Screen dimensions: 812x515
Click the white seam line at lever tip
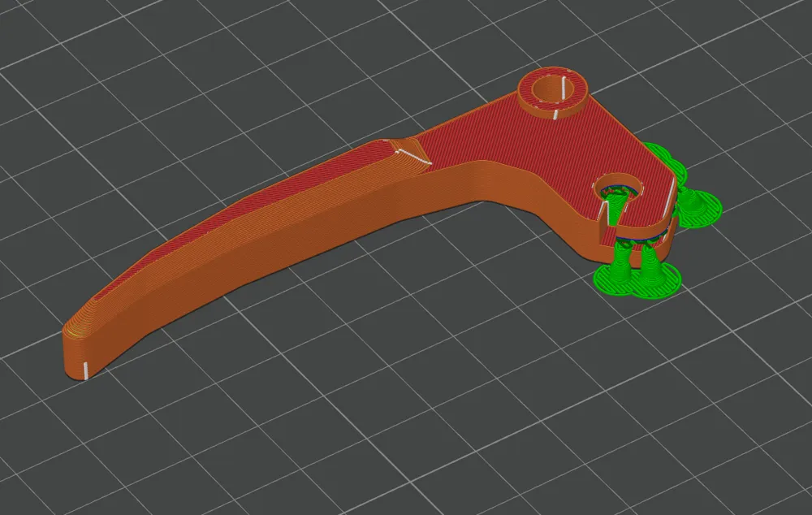(x=85, y=370)
